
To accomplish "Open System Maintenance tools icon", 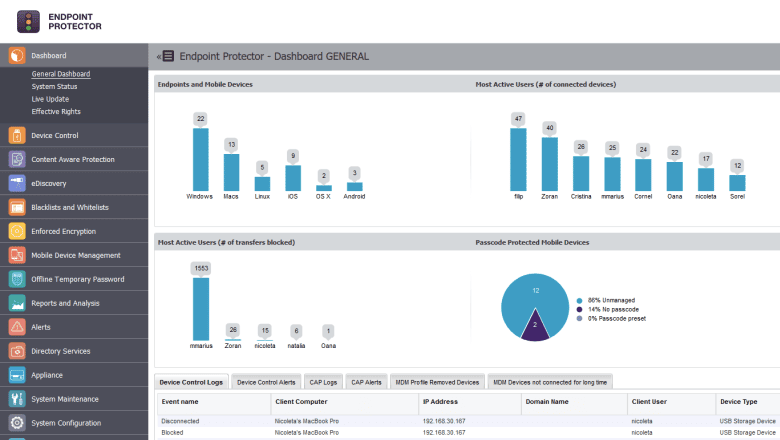I will pyautogui.click(x=17, y=399).
